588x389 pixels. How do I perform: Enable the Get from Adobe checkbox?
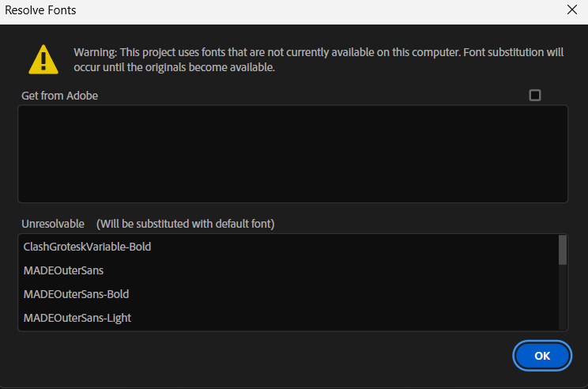(535, 96)
